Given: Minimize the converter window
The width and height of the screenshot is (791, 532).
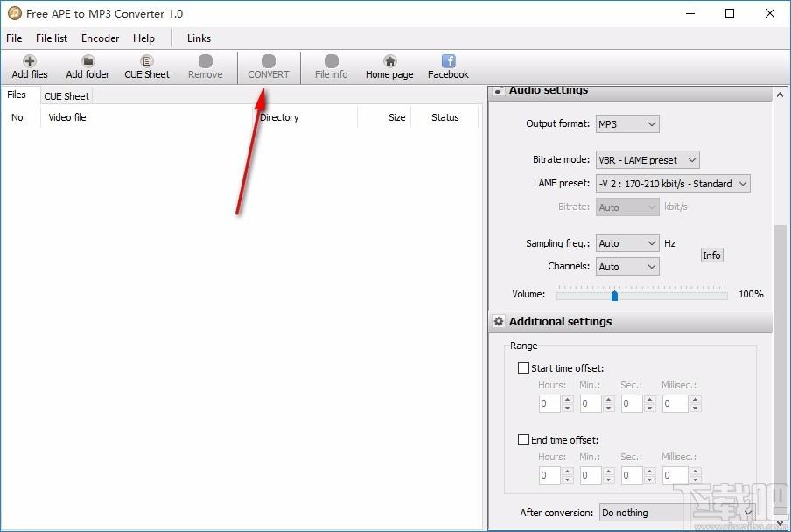Looking at the screenshot, I should pos(690,14).
